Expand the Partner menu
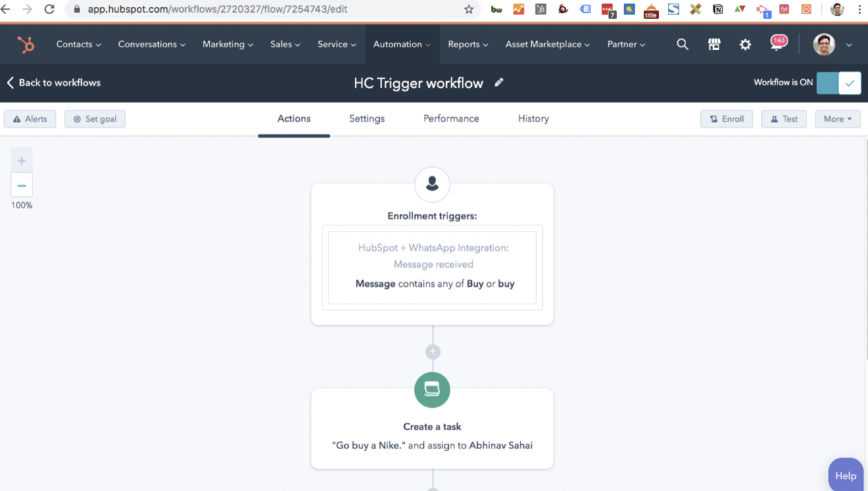The width and height of the screenshot is (868, 491). 626,45
